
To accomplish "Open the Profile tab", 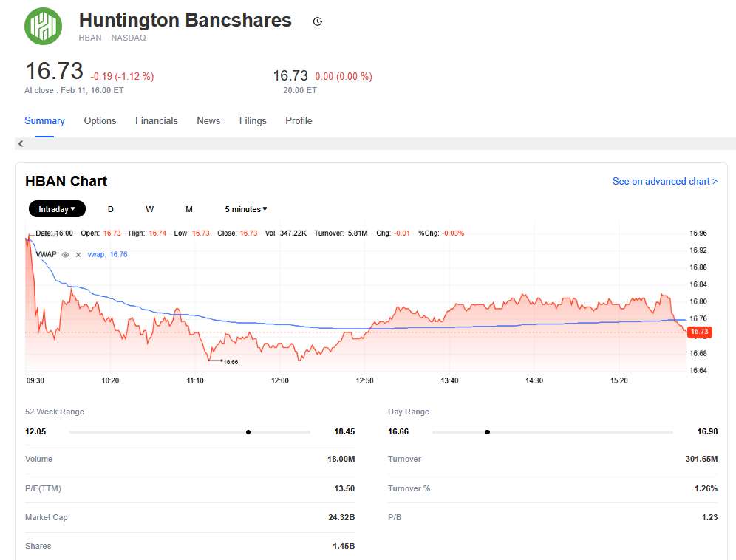I will tap(299, 120).
